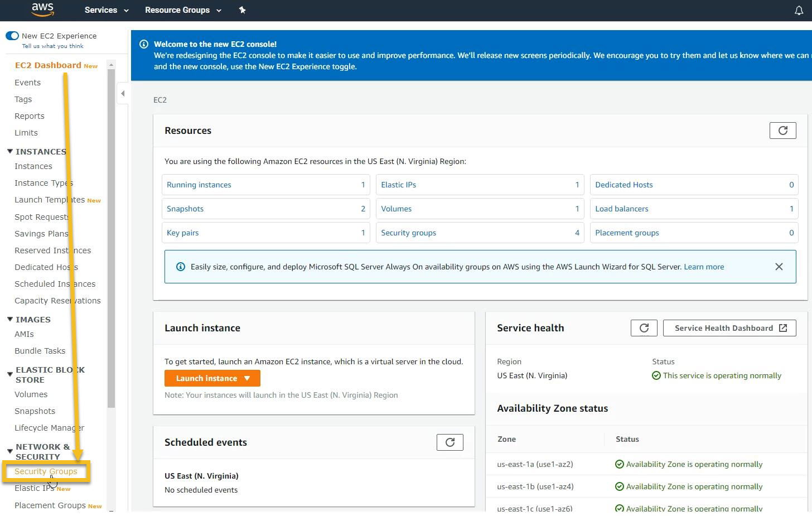Open Reserved Instances in the sidebar
This screenshot has width=812, height=516.
click(x=52, y=250)
